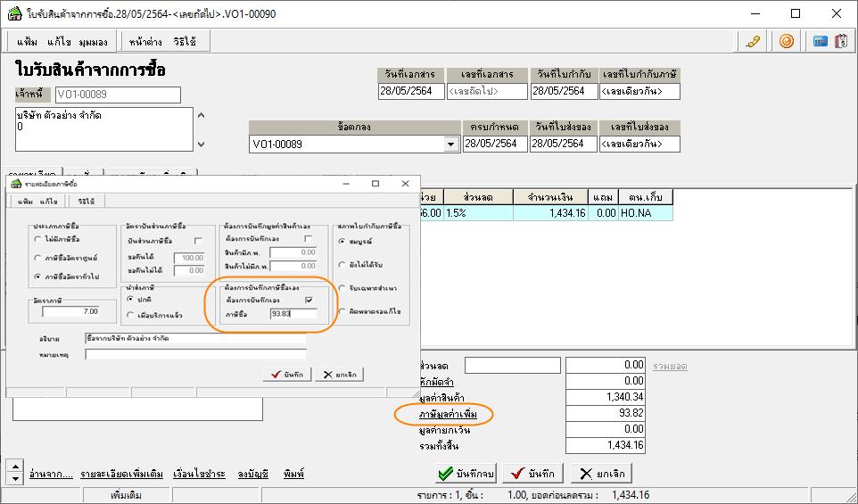Click รวมยอด link
This screenshot has width=858, height=504.
[x=671, y=366]
